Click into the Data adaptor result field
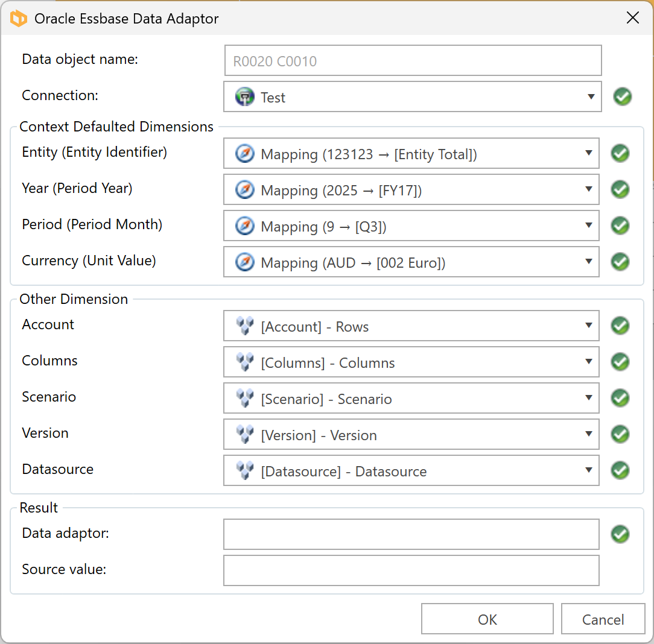654x644 pixels. point(411,534)
